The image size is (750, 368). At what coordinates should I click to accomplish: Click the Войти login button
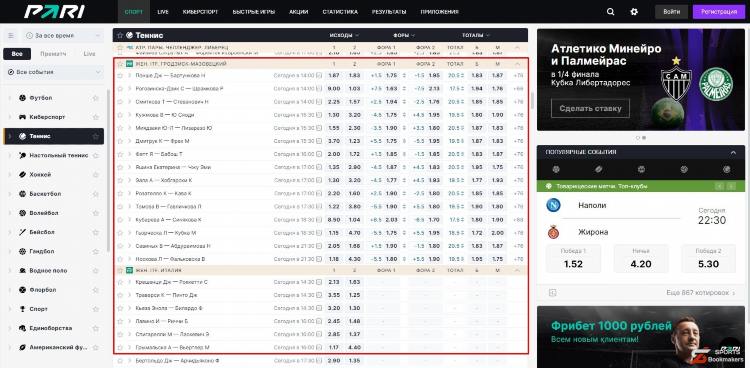coord(672,12)
